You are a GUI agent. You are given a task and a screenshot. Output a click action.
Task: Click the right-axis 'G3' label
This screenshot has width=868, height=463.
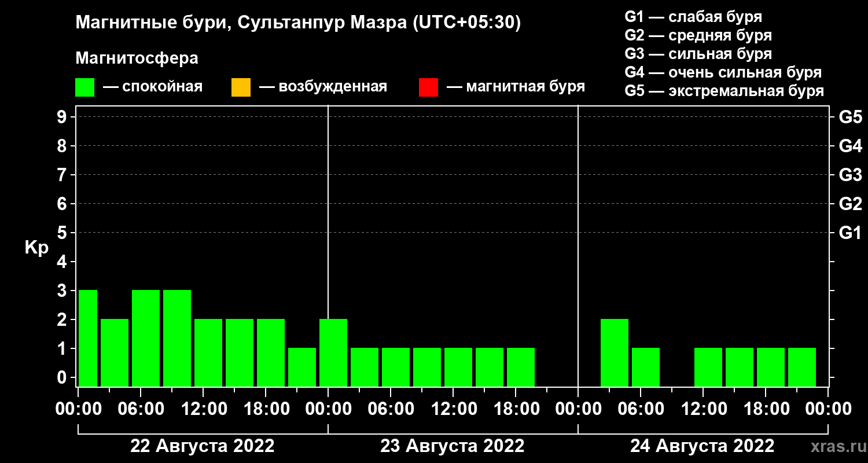point(850,175)
